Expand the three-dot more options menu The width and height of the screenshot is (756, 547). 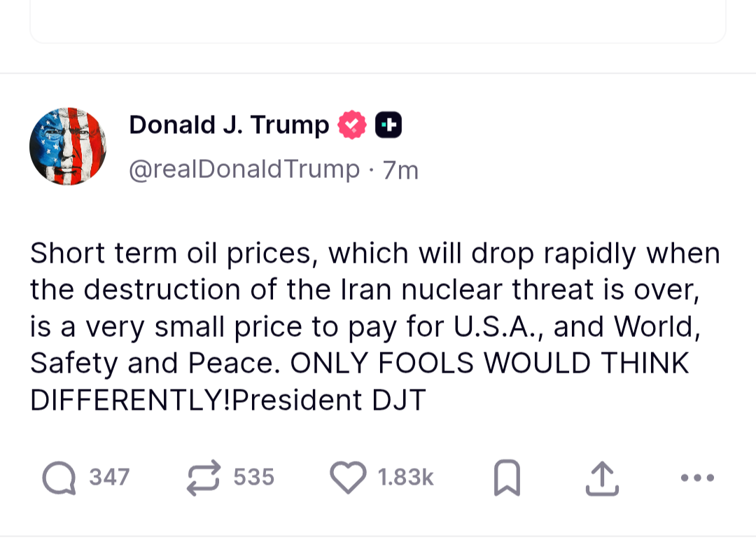[697, 478]
